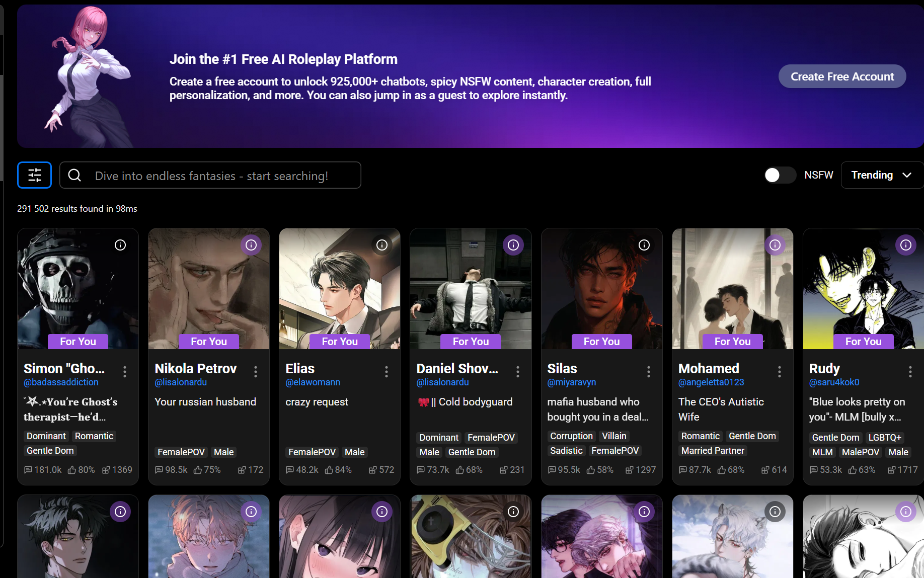Click token count icon on Silas card
This screenshot has height=578, width=924.
click(629, 470)
